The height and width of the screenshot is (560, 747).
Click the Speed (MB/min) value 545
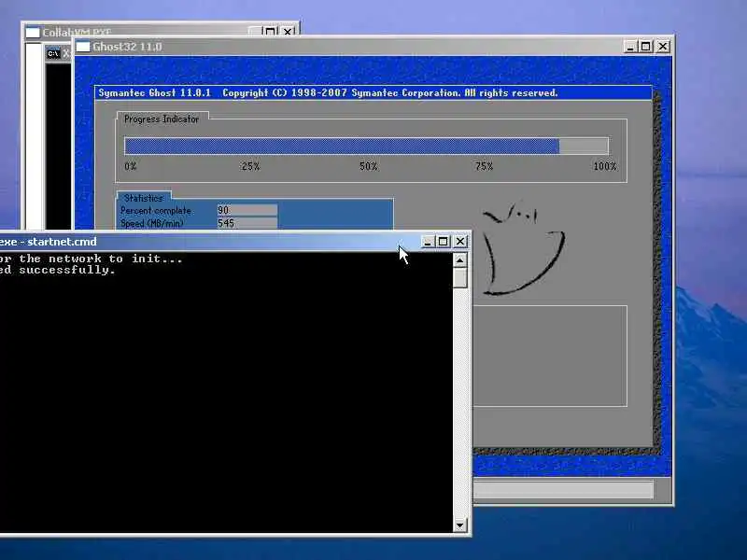click(247, 223)
